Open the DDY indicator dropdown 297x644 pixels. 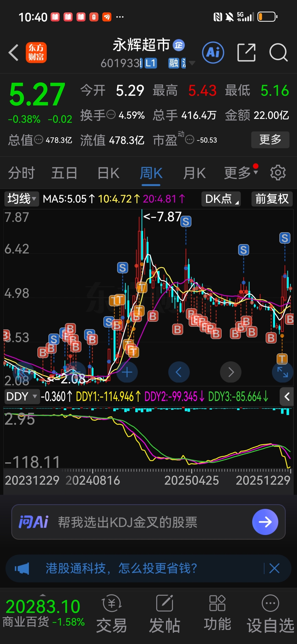22,397
